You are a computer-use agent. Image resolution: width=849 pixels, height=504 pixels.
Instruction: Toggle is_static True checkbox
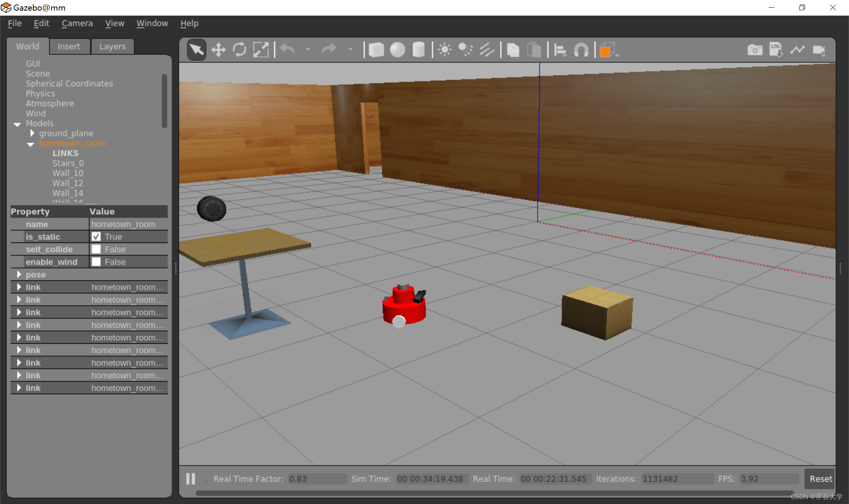point(96,236)
